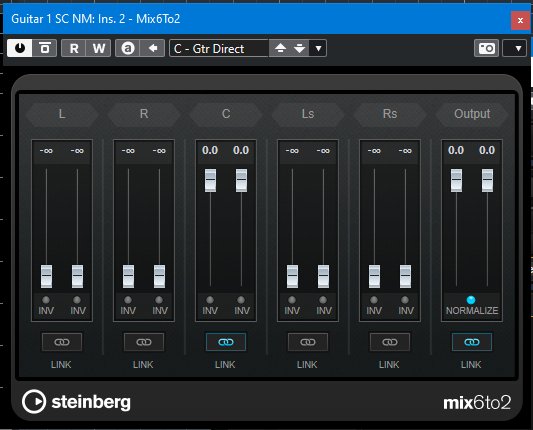Viewport: 533px width, 430px height.
Task: Load the previous preset (up arrow)
Action: pos(280,48)
